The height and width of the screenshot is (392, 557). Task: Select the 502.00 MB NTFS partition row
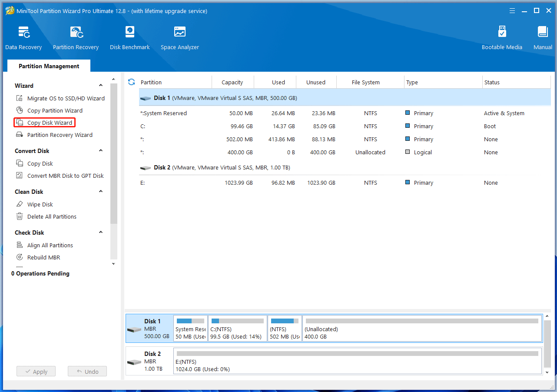[x=345, y=140]
